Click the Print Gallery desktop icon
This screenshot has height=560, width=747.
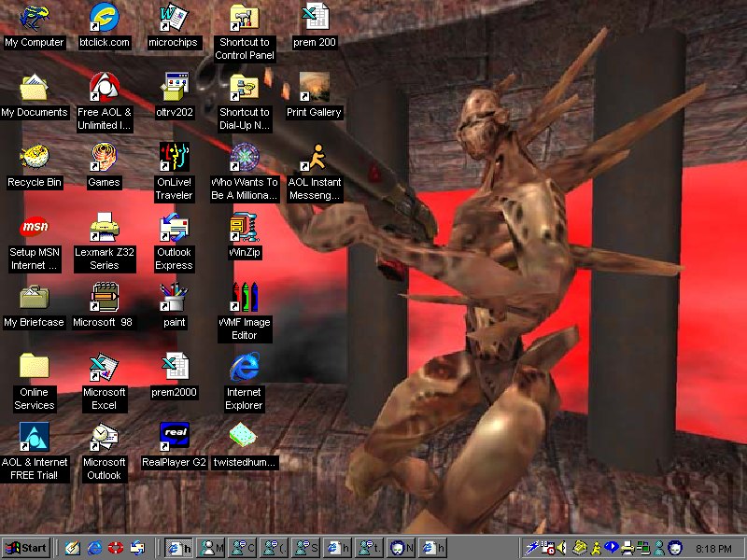pos(314,89)
